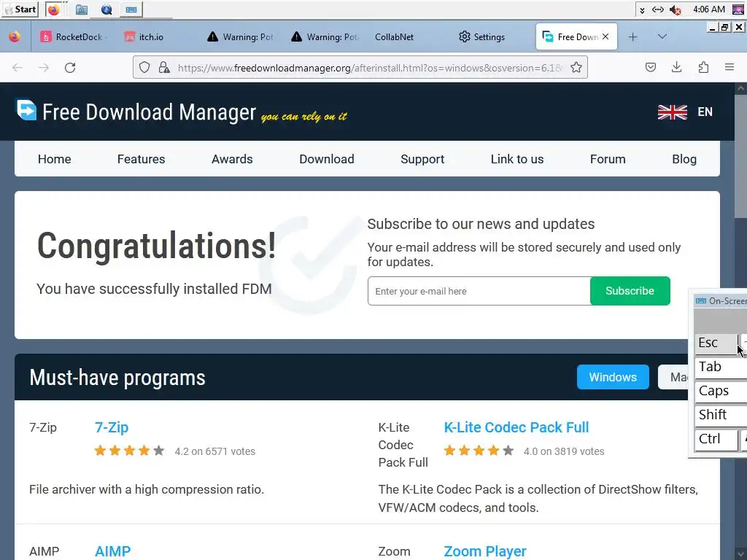747x560 pixels.
Task: Reload the current page
Action: tap(70, 68)
